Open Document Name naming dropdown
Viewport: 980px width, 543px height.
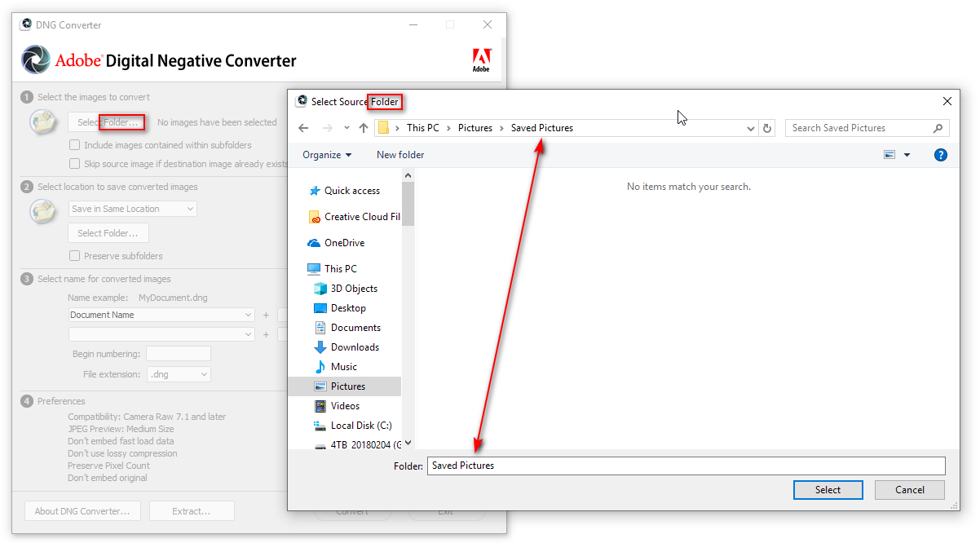click(161, 315)
